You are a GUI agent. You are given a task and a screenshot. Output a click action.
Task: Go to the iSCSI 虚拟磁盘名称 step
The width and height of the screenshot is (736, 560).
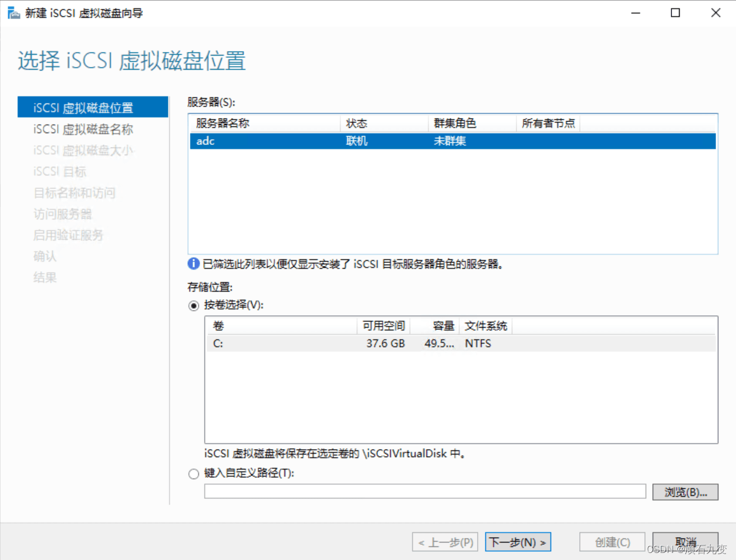(83, 129)
